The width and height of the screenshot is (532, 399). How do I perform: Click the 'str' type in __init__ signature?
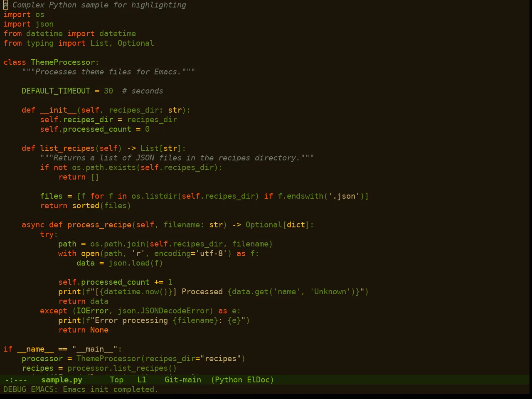click(x=175, y=110)
